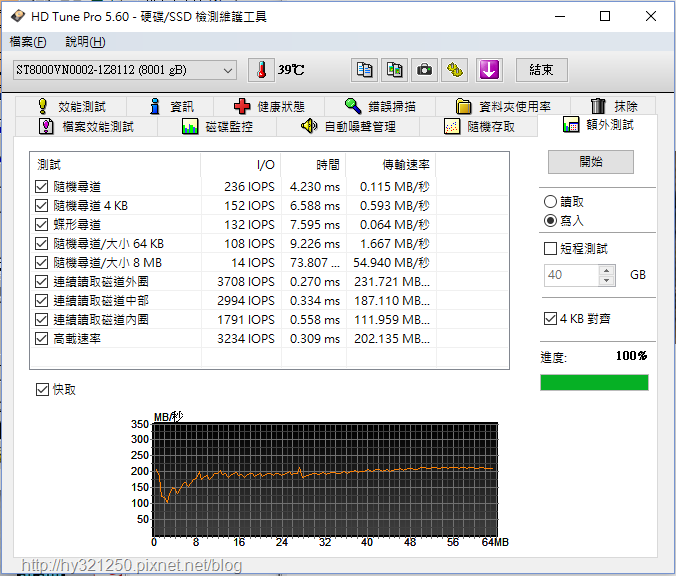Click the copy text to clipboard icon
The width and height of the screenshot is (676, 576).
364,70
